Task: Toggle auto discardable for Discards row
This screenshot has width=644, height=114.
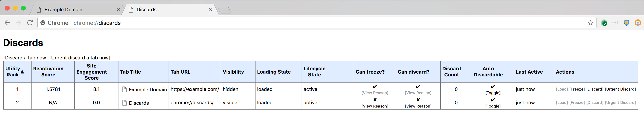Action: [x=493, y=106]
